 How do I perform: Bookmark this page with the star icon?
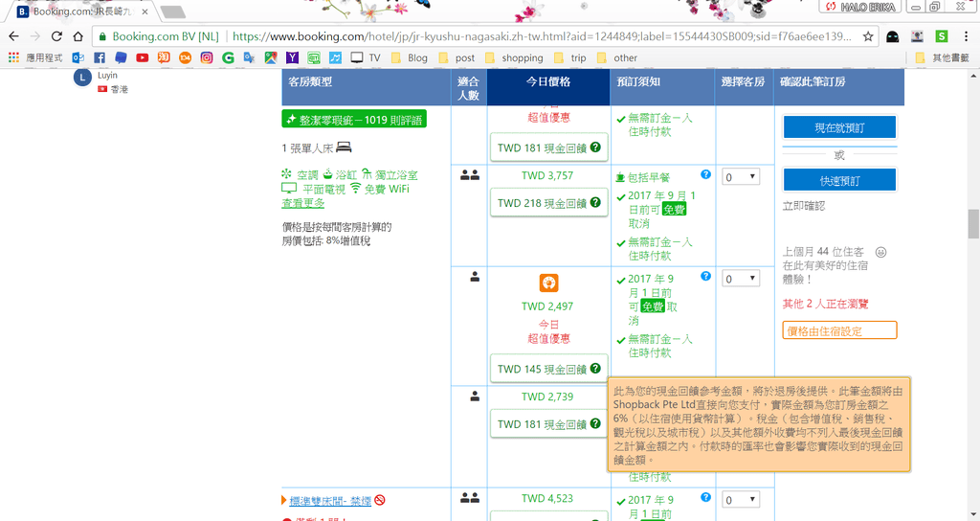(867, 36)
